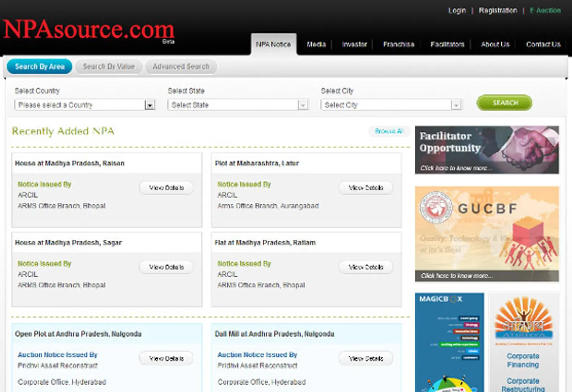Open the Select State dropdown
The image size is (572, 392).
click(238, 105)
